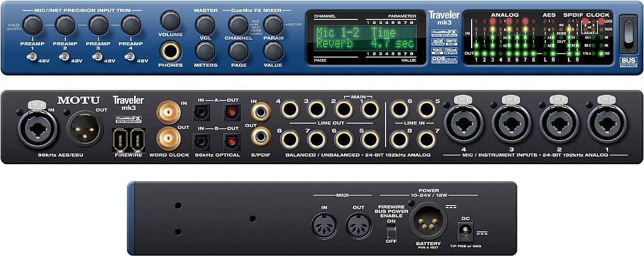Click the S/PDIF OUT RCA connector
The width and height of the screenshot is (644, 256).
pos(259,138)
